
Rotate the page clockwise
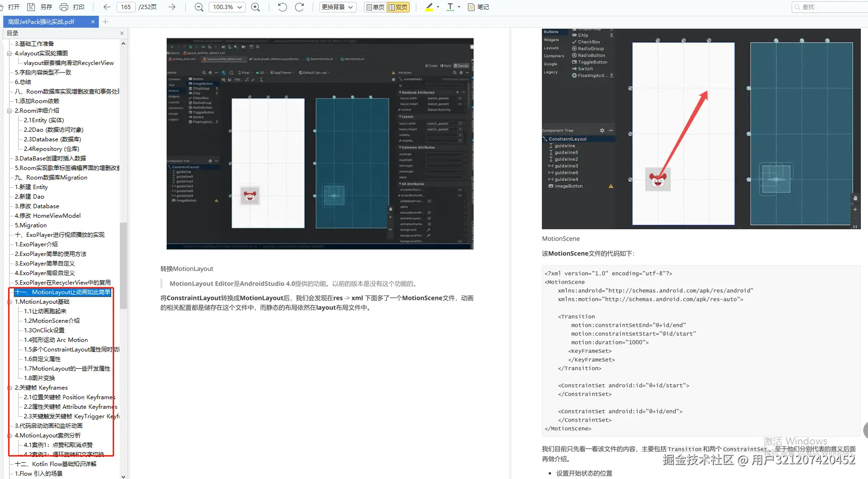(299, 7)
